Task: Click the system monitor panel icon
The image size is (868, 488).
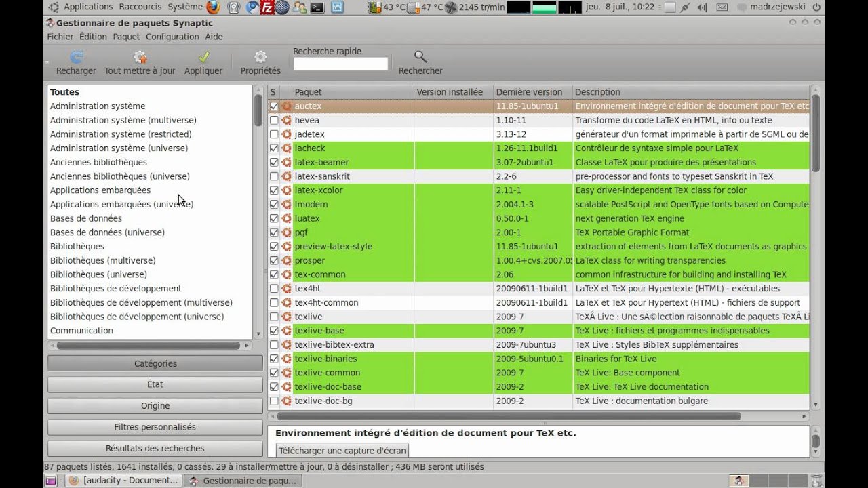Action: pos(337,7)
